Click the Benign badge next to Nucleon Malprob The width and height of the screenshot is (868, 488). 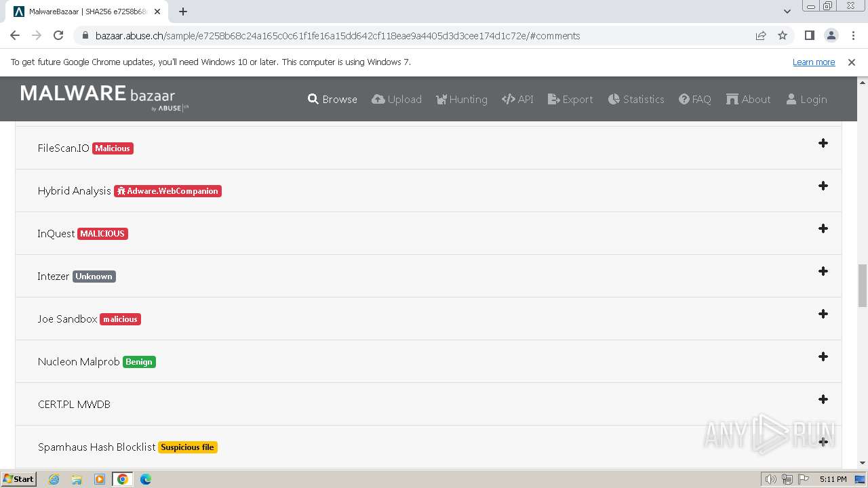pyautogui.click(x=139, y=362)
